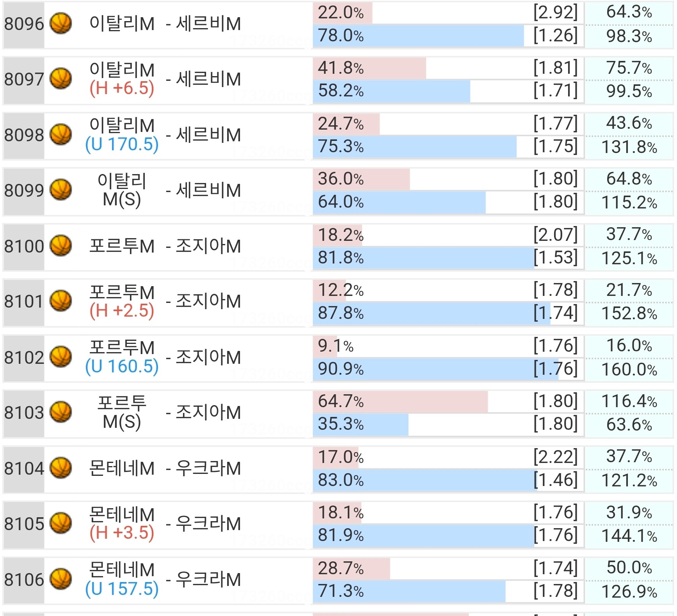This screenshot has height=616, width=677.
Task: Select the 64.7% pink bar in 8103
Action: (x=400, y=401)
